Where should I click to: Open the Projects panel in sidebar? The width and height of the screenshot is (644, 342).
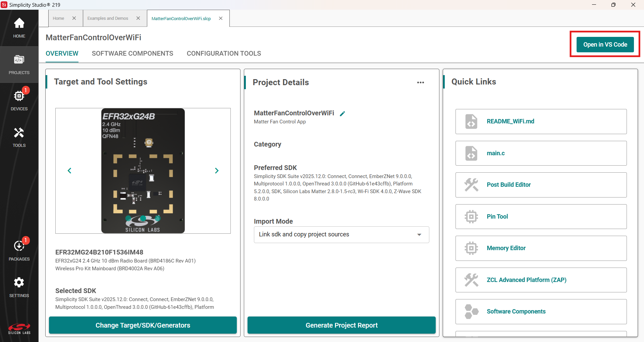coord(19,64)
